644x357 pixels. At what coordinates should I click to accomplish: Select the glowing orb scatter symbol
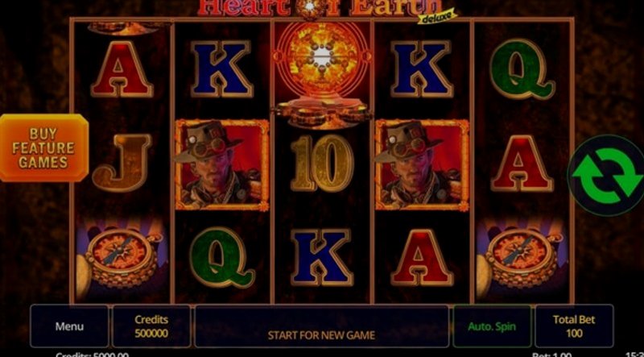click(323, 74)
